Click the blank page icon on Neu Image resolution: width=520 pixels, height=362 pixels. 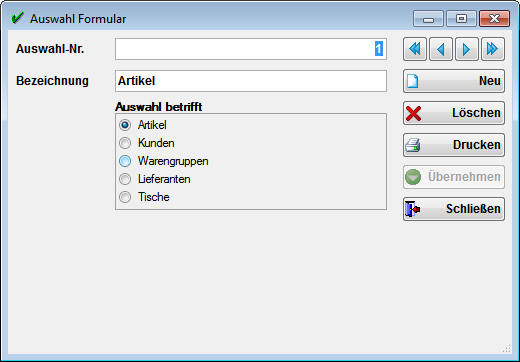[413, 81]
